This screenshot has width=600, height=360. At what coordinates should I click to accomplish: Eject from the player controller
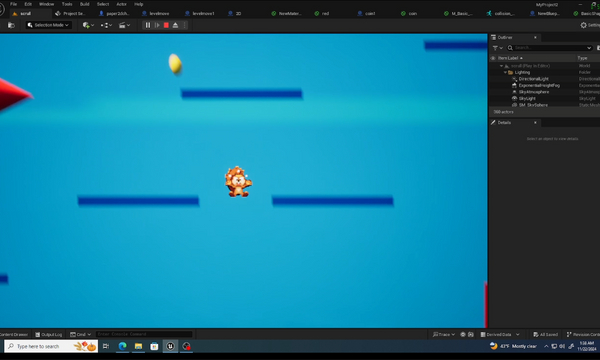[175, 25]
